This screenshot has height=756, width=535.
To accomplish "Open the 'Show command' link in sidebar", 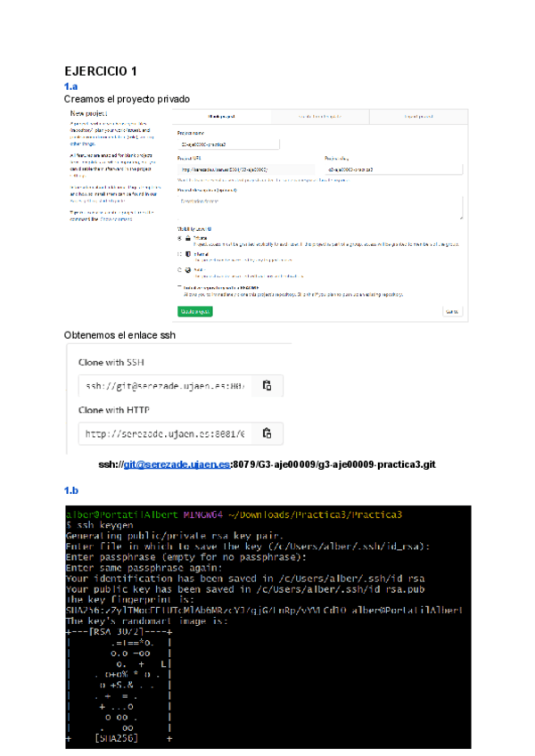I will [115, 219].
